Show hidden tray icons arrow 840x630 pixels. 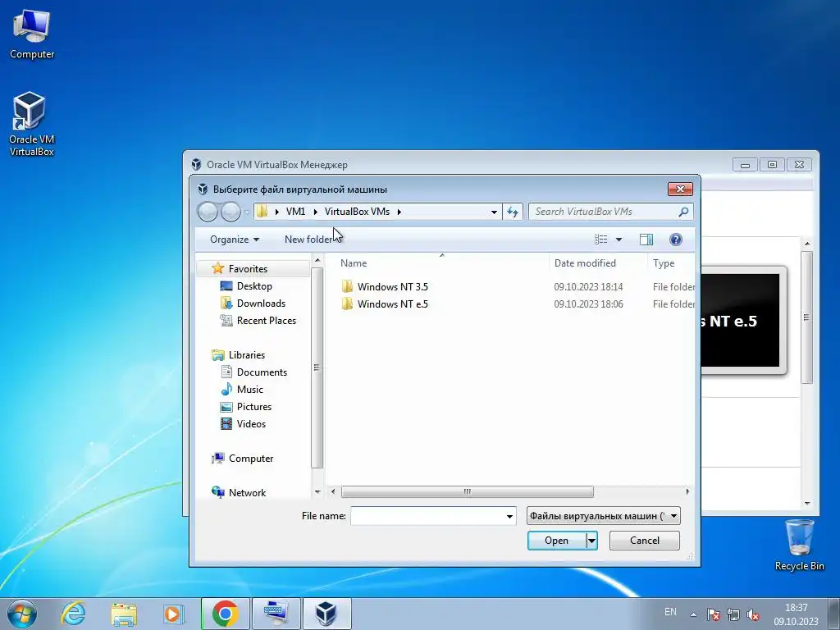pos(693,614)
